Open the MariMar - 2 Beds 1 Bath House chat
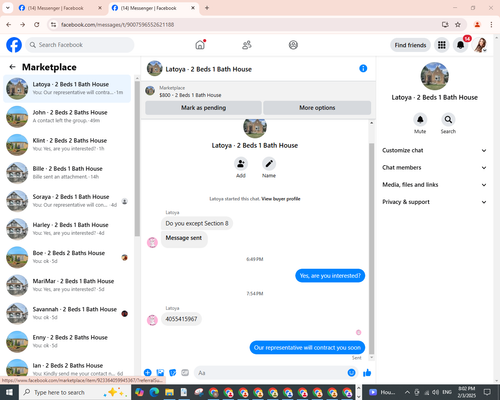 click(67, 285)
